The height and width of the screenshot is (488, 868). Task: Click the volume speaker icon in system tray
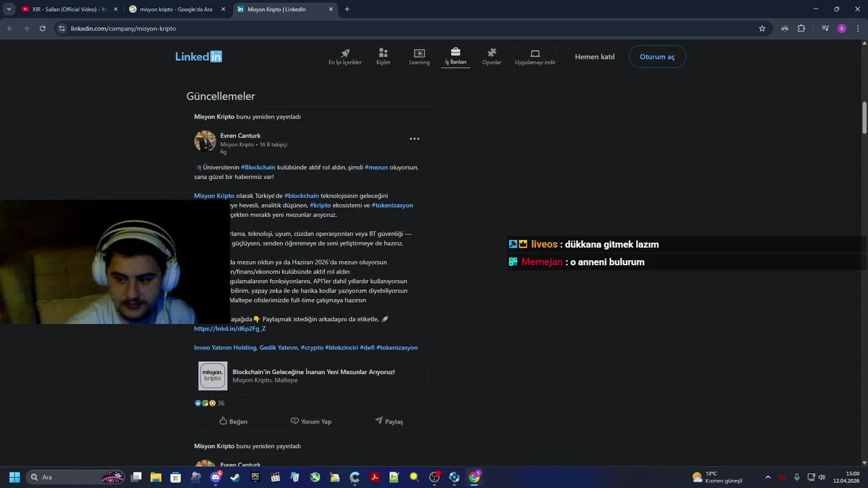(x=822, y=477)
